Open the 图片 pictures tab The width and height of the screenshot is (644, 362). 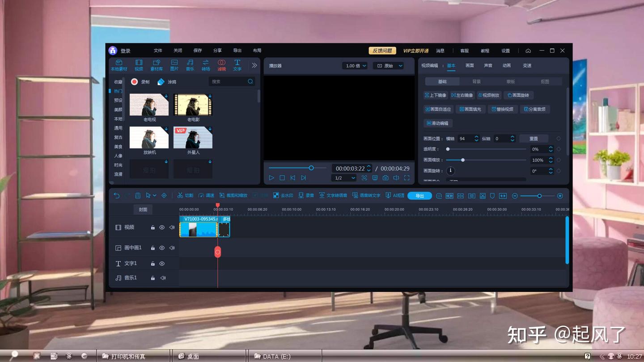click(174, 65)
